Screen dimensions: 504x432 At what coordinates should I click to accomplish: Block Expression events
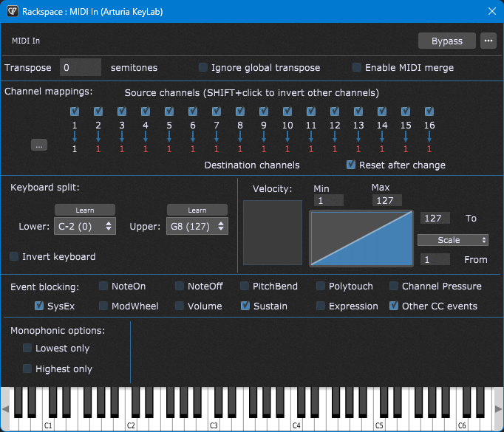[x=321, y=306]
